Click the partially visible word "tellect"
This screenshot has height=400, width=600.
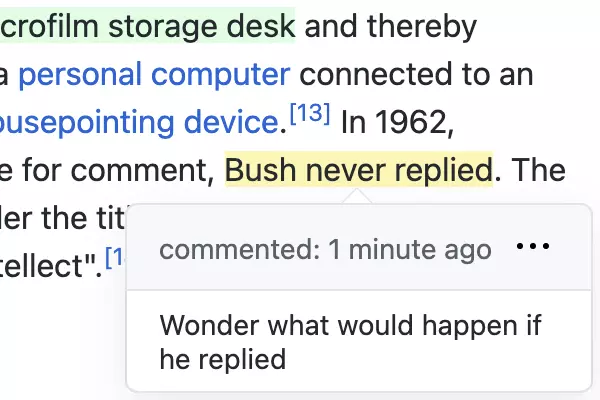pos(50,266)
